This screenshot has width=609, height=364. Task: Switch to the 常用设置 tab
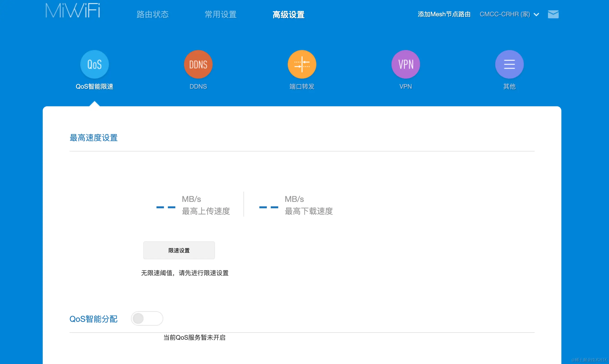[220, 15]
